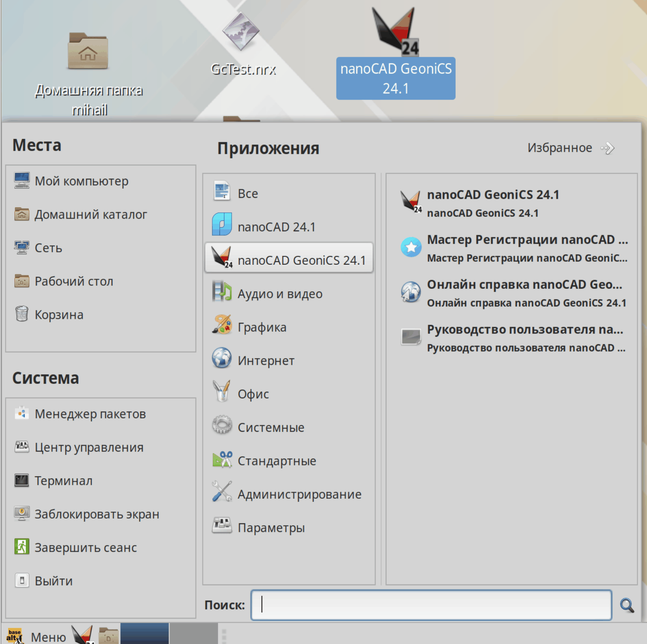
Task: Open Менеджер пакетов
Action: [x=90, y=414]
